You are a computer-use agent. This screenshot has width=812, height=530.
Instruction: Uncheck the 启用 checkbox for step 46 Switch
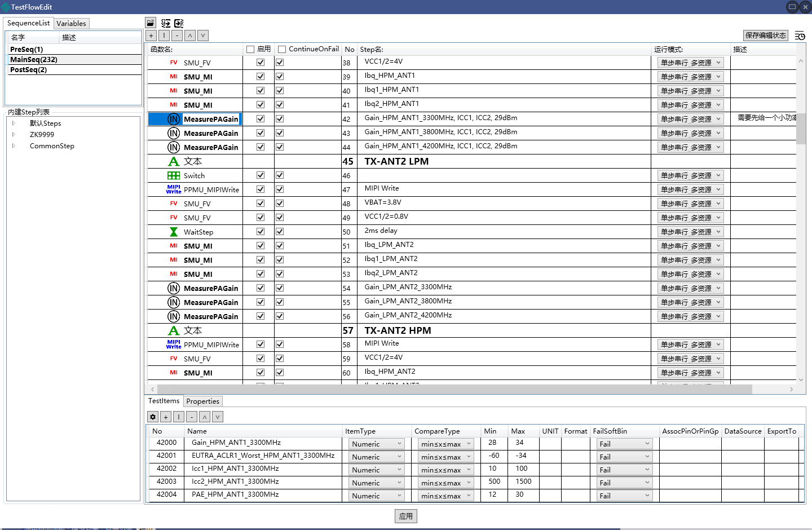(x=261, y=175)
